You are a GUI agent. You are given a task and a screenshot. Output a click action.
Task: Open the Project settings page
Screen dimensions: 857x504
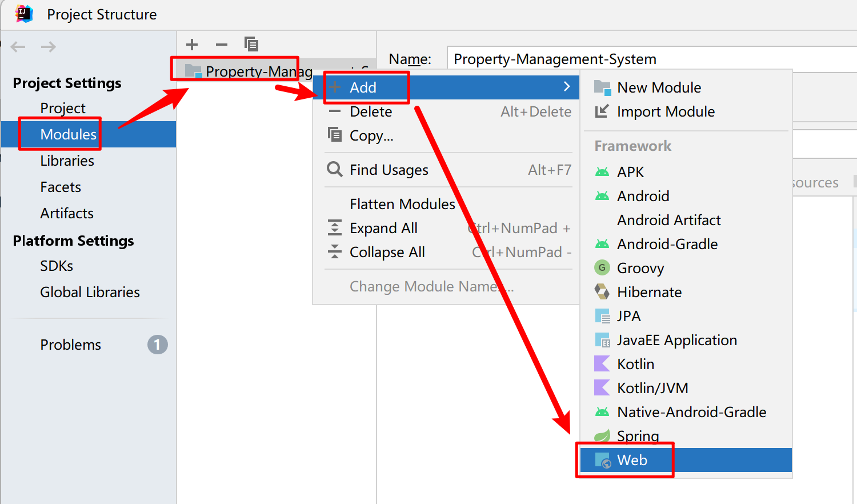63,108
